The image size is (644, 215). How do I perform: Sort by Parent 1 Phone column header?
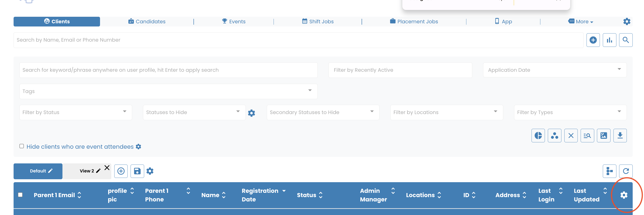(x=167, y=195)
